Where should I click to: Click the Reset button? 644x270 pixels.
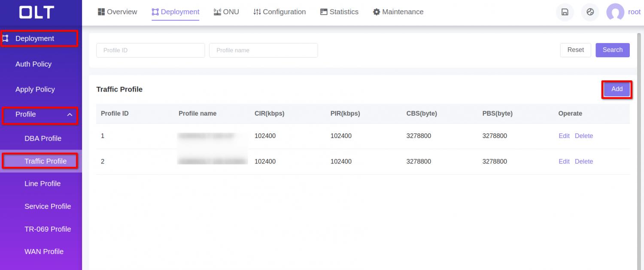coord(575,50)
